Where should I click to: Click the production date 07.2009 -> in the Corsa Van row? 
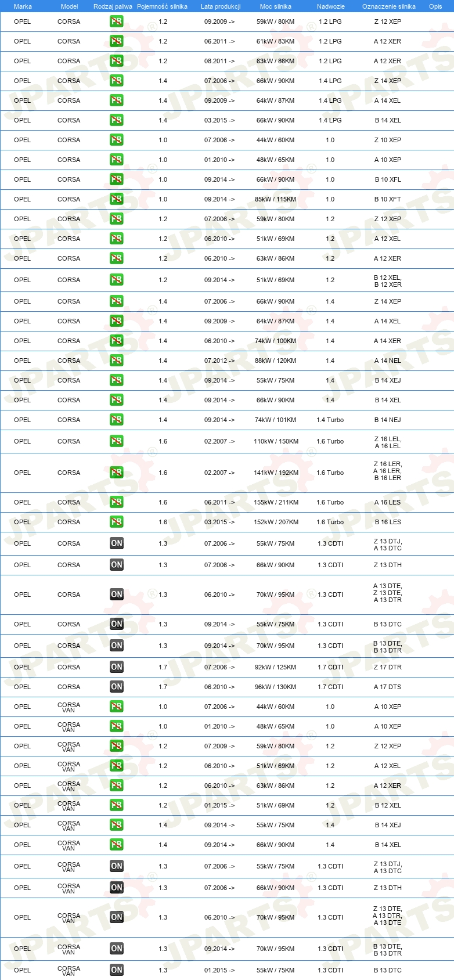[219, 746]
